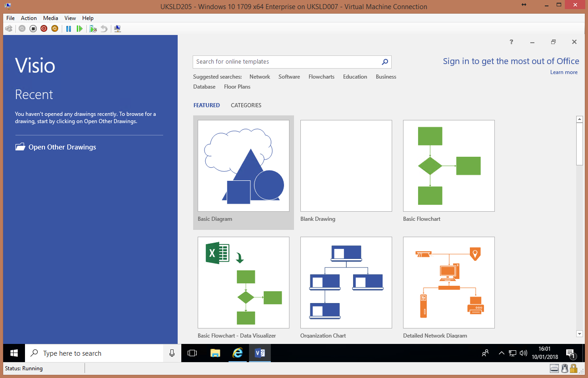Screen dimensions: 588x378
Task: Click the Learn more link
Action: 564,72
